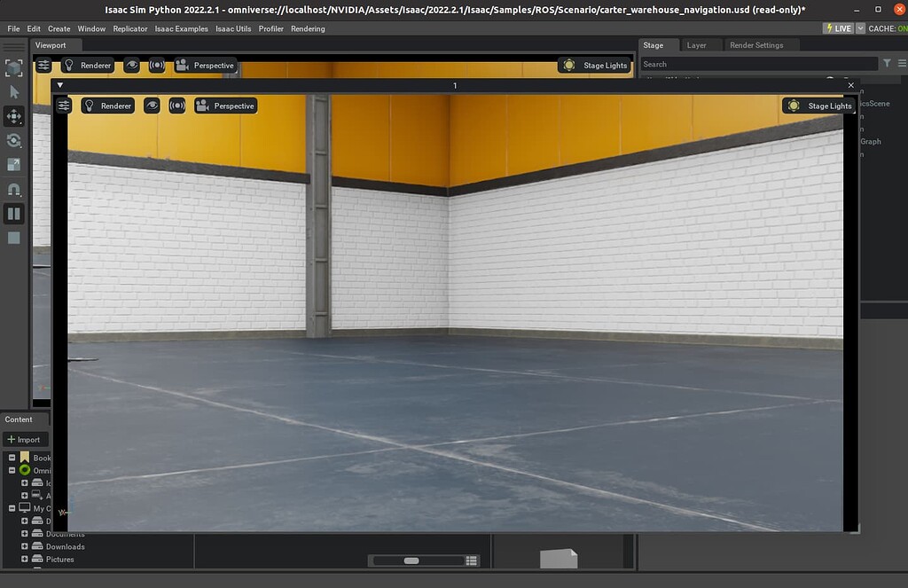Pause the simulation with the Pause icon

12,213
